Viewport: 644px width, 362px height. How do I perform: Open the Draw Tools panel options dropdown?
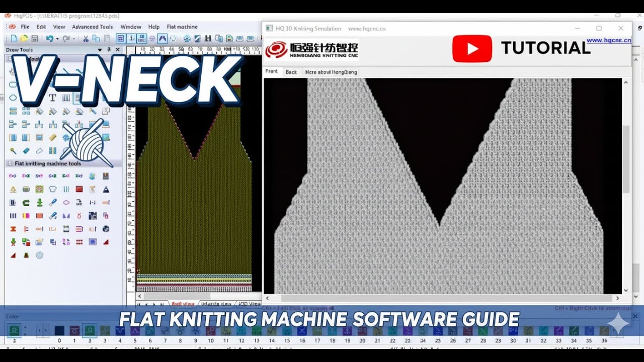(x=100, y=50)
